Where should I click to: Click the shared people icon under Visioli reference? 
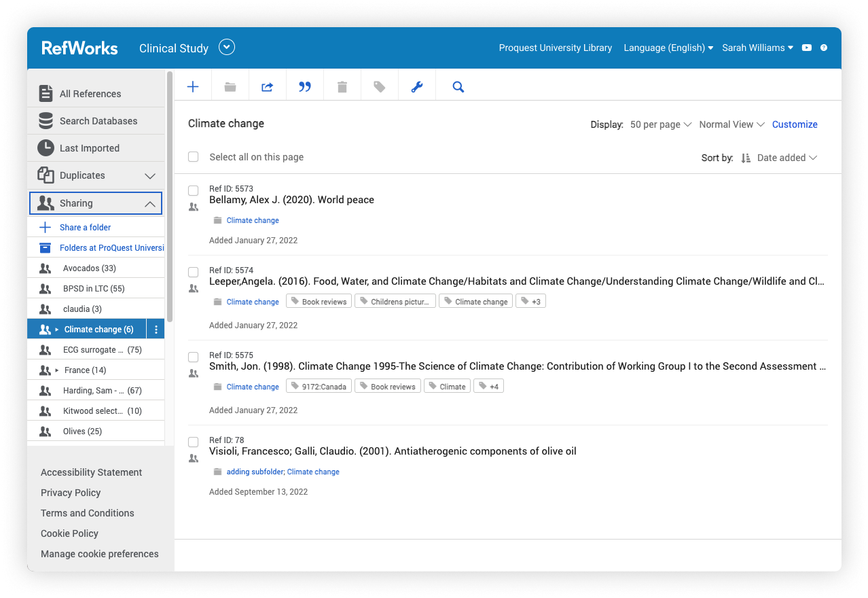tap(194, 459)
